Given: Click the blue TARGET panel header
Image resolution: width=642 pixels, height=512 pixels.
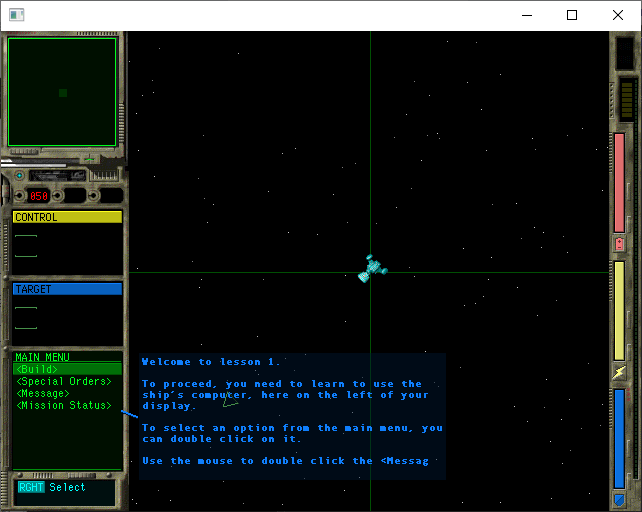Looking at the screenshot, I should 67,289.
